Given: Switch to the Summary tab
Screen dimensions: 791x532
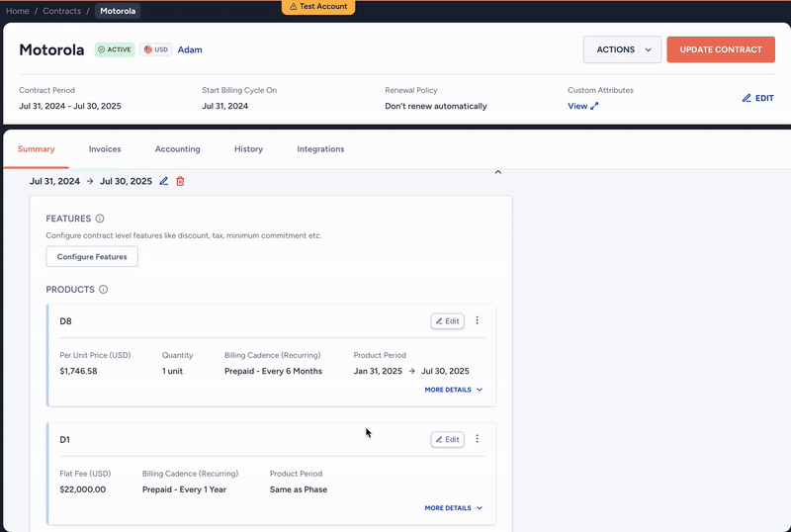Looking at the screenshot, I should [37, 149].
